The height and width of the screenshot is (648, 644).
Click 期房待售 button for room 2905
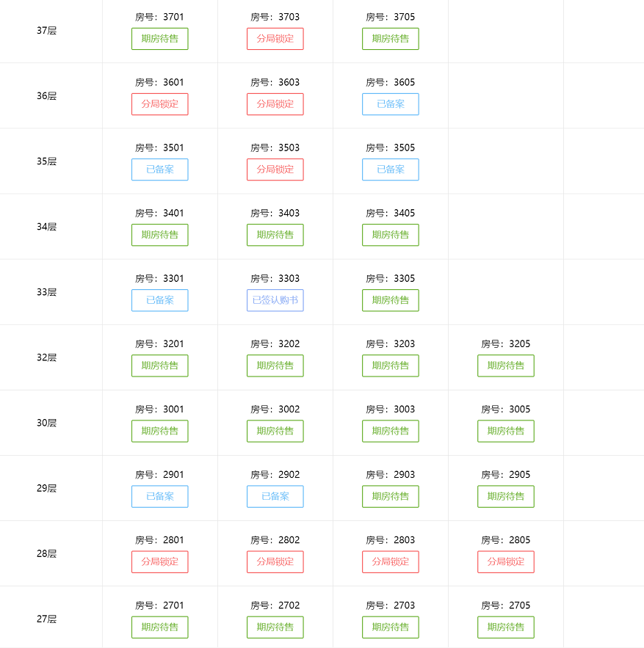pos(506,496)
